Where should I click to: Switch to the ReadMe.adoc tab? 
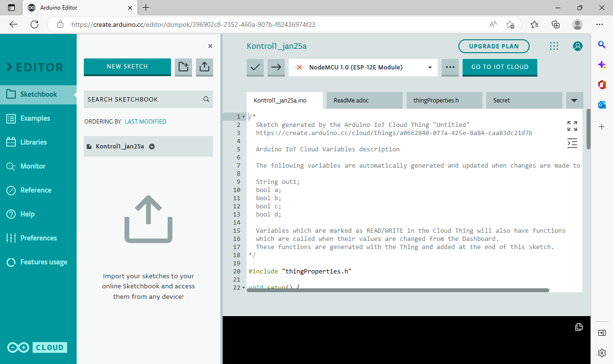click(364, 101)
